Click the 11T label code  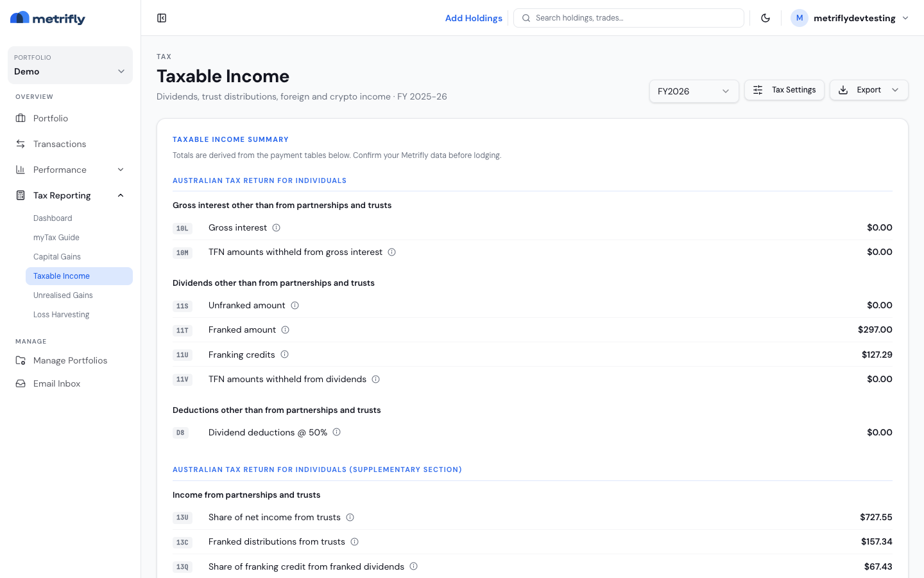point(182,330)
